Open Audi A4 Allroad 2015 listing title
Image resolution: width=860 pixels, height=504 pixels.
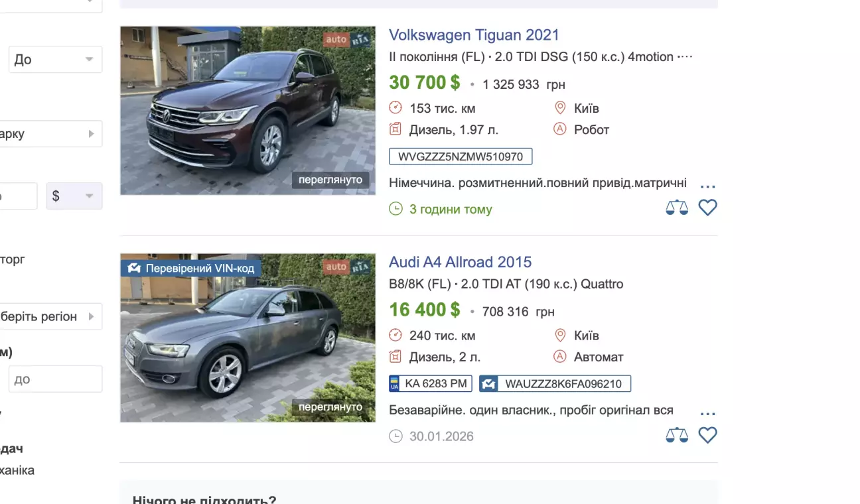pyautogui.click(x=460, y=262)
